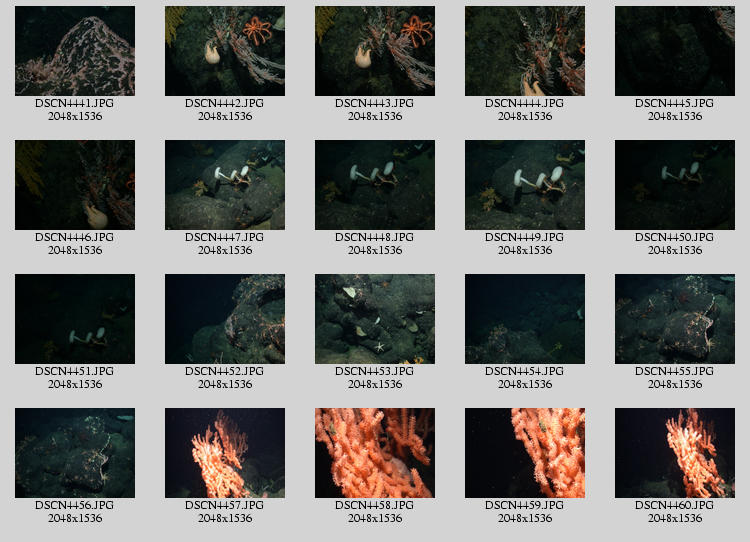Image resolution: width=750 pixels, height=542 pixels.
Task: Click the DSCN4460.JPG filename label
Action: 675,506
